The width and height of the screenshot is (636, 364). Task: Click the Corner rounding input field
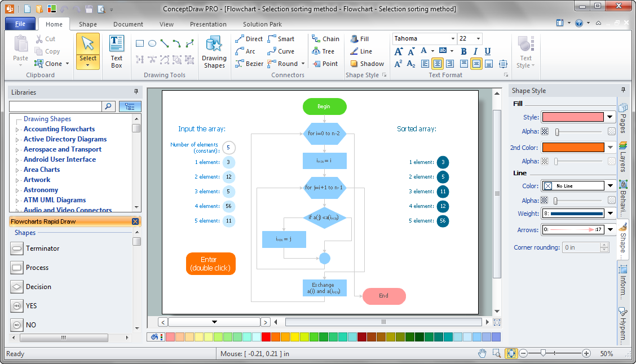coord(580,247)
